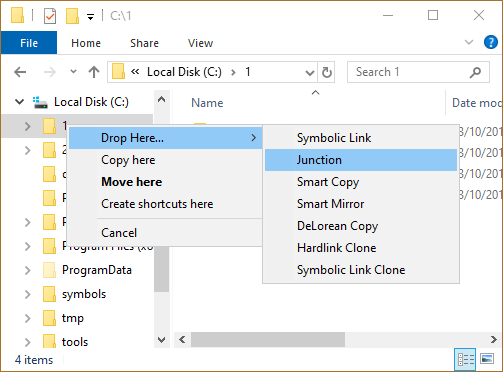
Task: Refresh the current folder view
Action: point(326,72)
